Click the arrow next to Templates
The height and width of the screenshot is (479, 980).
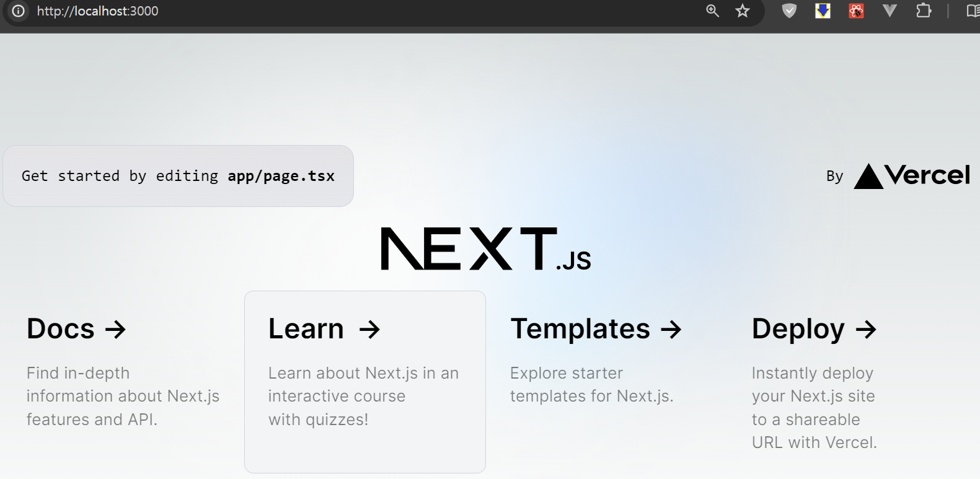coord(671,329)
